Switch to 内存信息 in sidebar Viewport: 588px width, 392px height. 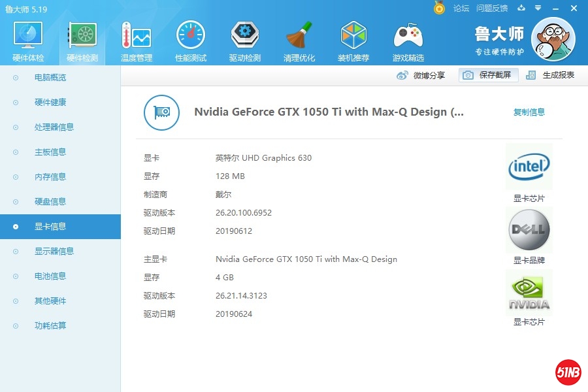point(50,177)
